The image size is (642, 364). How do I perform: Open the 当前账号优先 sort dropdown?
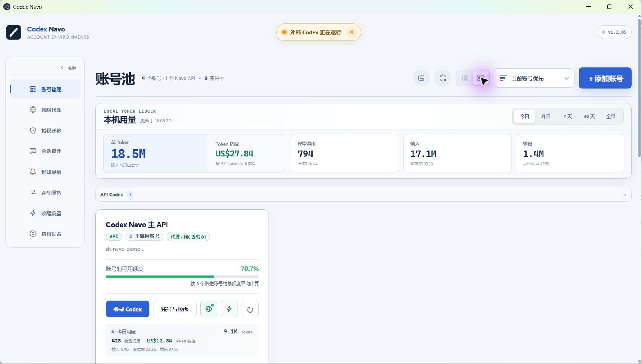click(x=534, y=78)
